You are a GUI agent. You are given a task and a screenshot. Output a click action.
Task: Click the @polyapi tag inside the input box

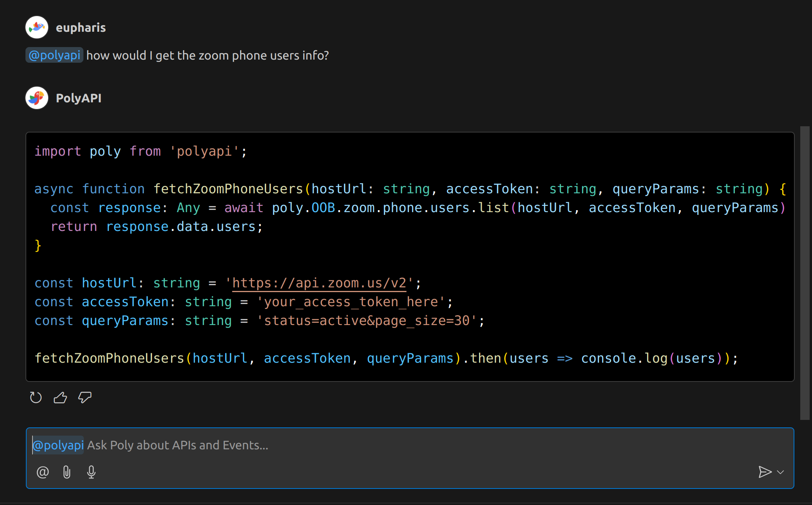click(58, 445)
